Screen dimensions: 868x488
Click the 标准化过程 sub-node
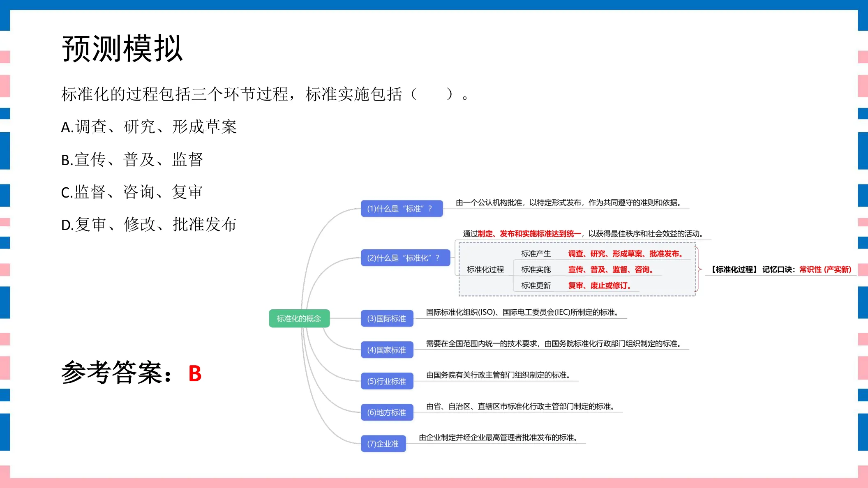coord(485,269)
